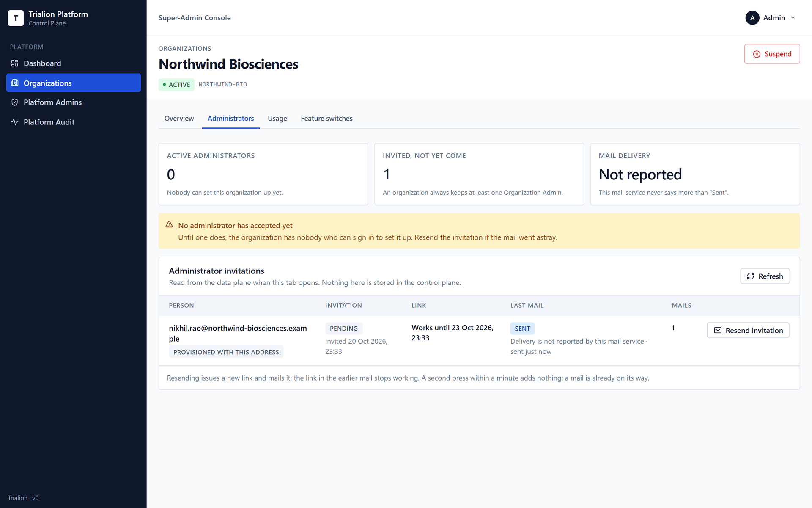Click the PROVISIONED WITH THIS ADDRESS tag
812x508 pixels.
[x=226, y=352]
